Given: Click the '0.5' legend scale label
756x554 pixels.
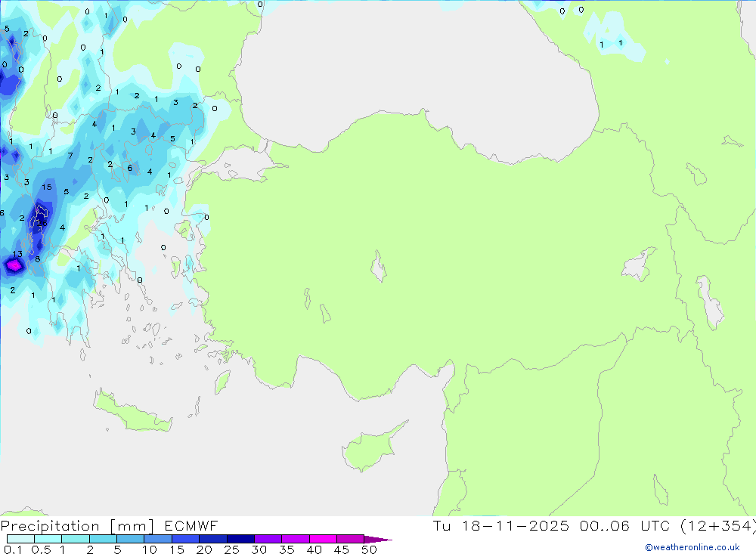Looking at the screenshot, I should 41,549.
